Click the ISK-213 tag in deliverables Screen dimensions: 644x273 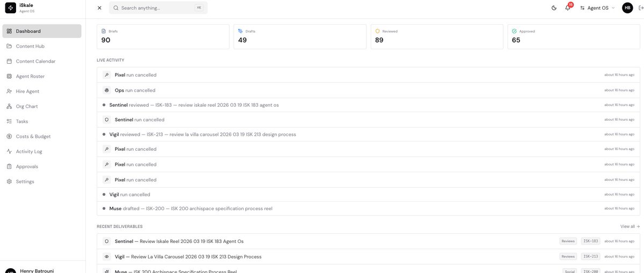click(590, 256)
